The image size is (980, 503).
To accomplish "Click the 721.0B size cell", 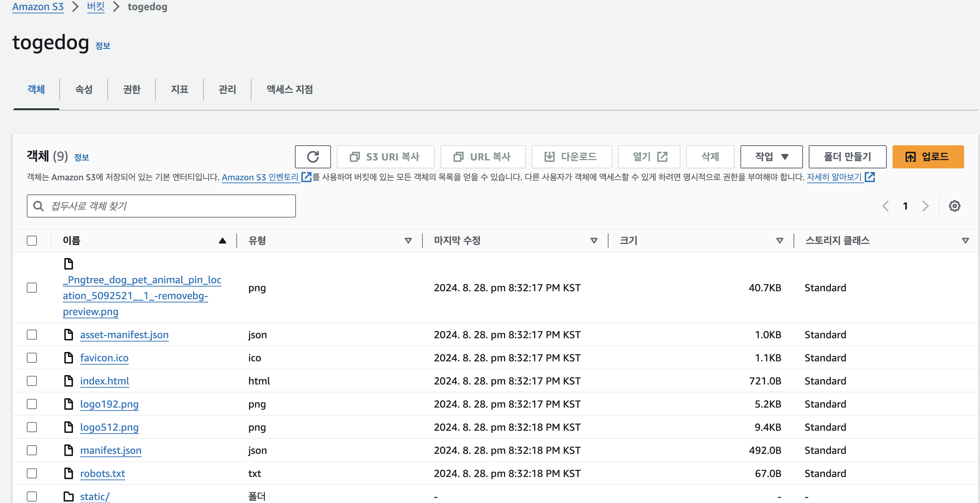I will 765,381.
